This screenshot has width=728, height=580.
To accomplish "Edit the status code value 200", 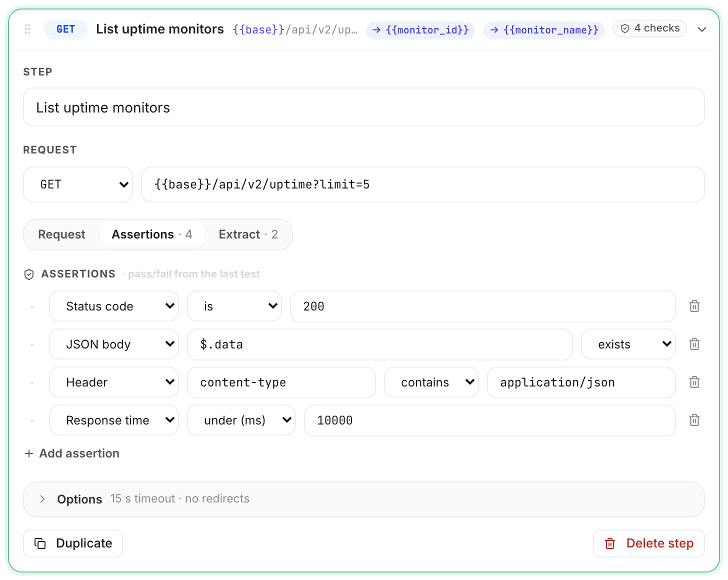I will pos(483,306).
